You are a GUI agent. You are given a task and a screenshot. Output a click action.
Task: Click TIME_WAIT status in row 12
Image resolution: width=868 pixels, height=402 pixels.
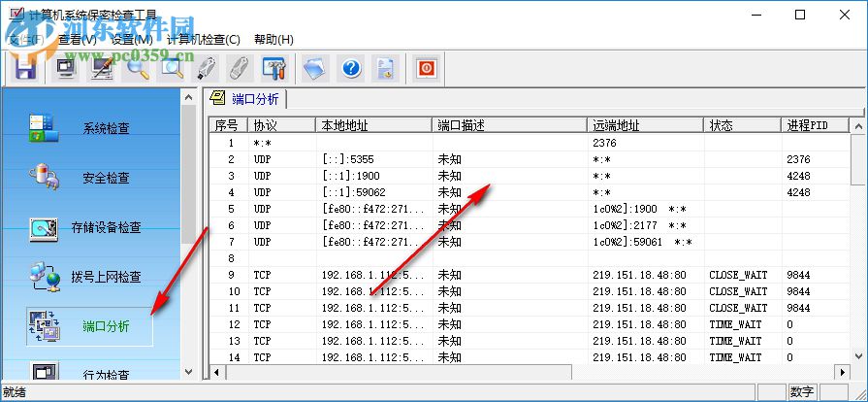tap(736, 324)
